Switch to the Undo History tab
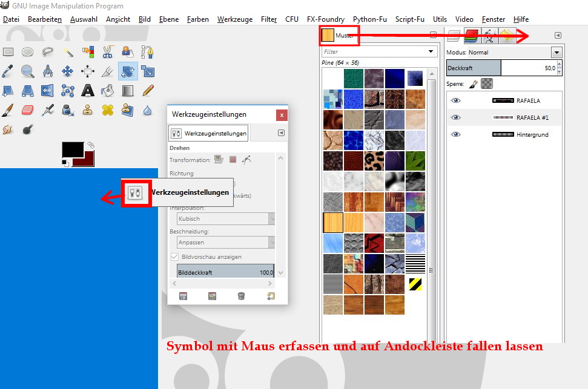The image size is (588, 389). [x=506, y=36]
